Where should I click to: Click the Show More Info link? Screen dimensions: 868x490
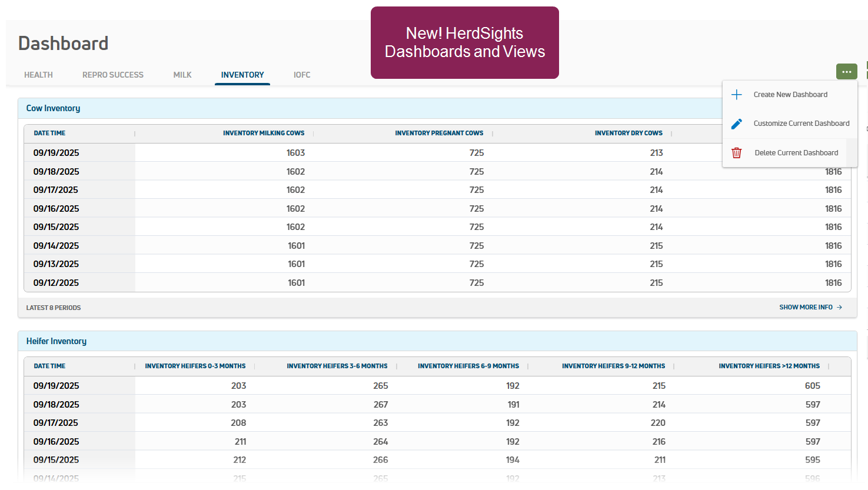[806, 307]
